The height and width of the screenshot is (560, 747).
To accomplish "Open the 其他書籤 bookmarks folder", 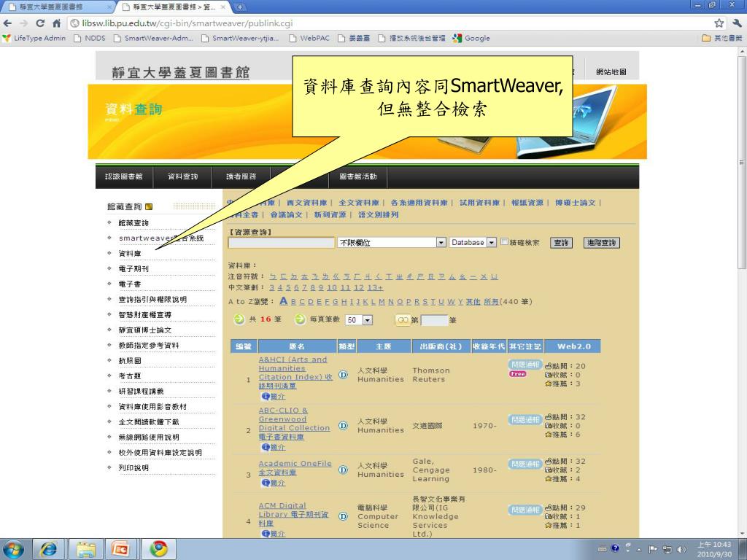I will click(x=721, y=38).
